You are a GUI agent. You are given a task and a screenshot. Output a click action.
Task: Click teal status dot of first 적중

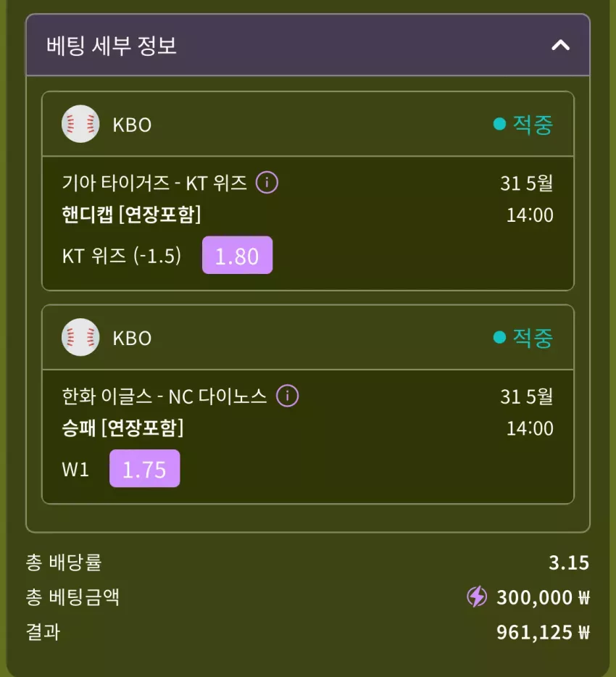tap(499, 124)
